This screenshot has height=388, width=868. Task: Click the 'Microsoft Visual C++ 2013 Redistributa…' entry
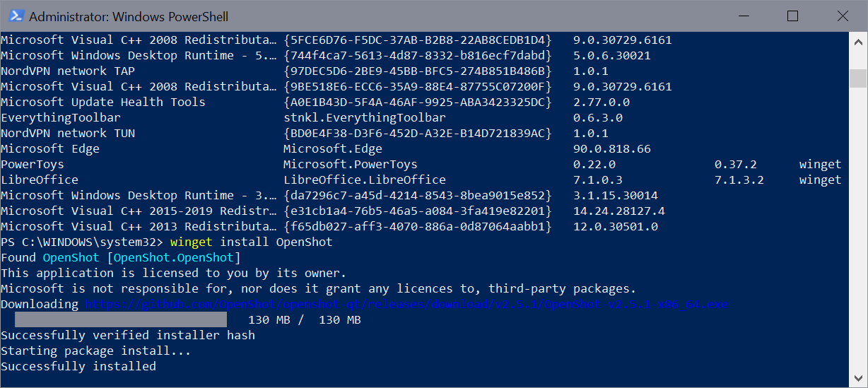tap(139, 227)
